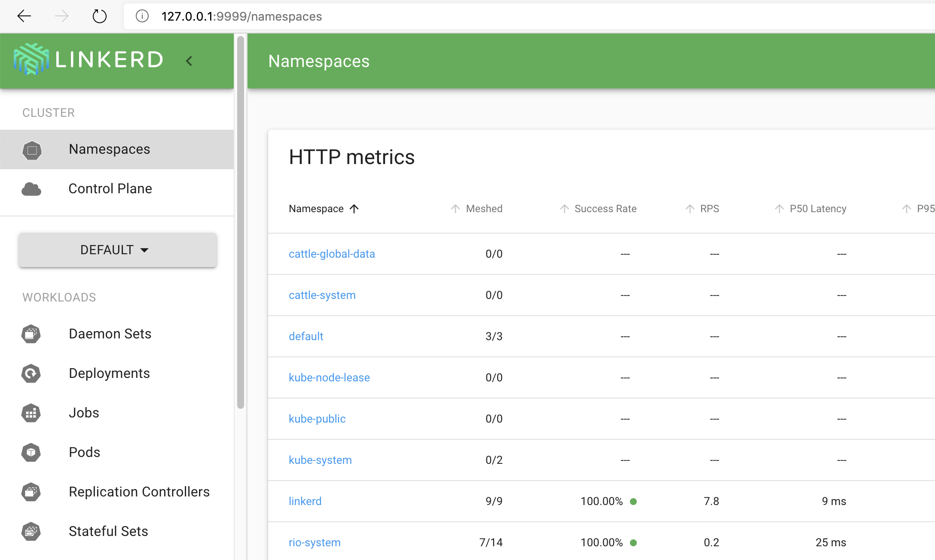Viewport: 935px width, 560px height.
Task: Open Control Plane page
Action: 117,189
